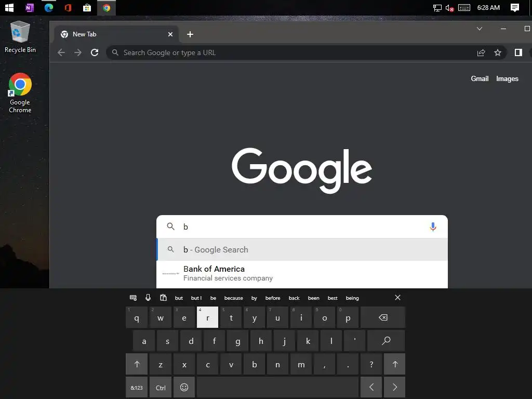Switch to &123 symbols layout
The width and height of the screenshot is (532, 399).
[137, 388]
